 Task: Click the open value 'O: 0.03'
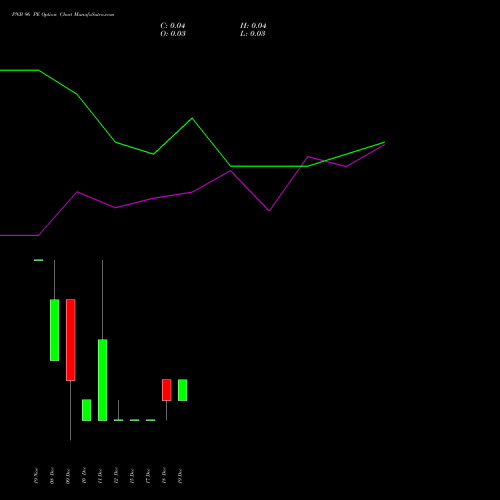(173, 34)
